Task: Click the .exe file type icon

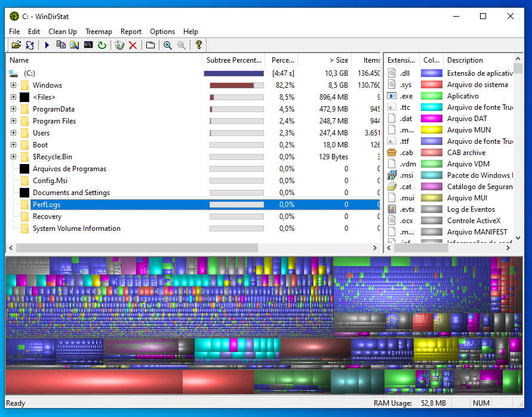Action: pyautogui.click(x=392, y=96)
